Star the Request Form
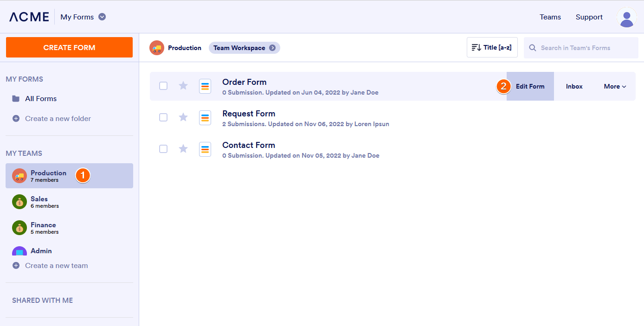This screenshot has height=326, width=644. (x=183, y=117)
